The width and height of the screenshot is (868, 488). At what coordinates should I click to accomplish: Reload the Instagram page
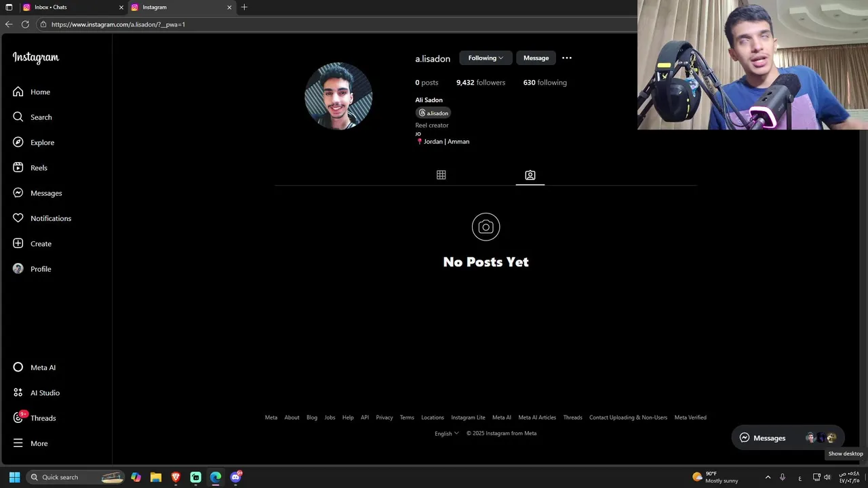click(25, 24)
